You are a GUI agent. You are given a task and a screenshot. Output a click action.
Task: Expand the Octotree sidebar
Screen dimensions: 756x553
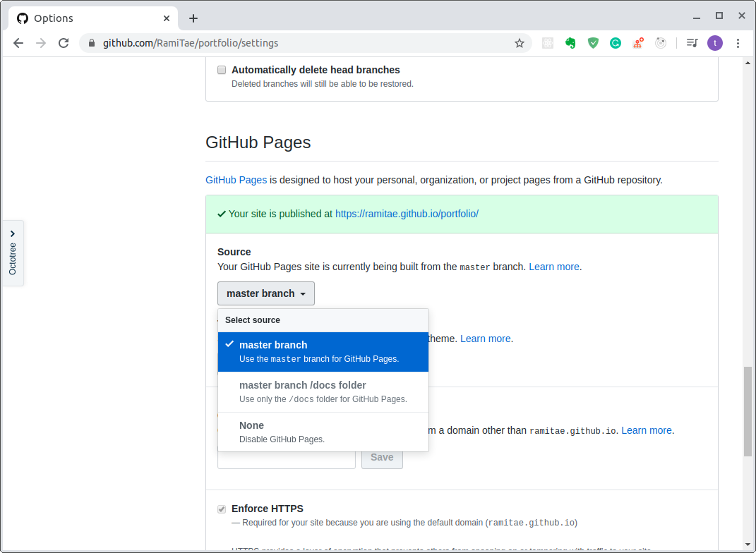pyautogui.click(x=13, y=253)
